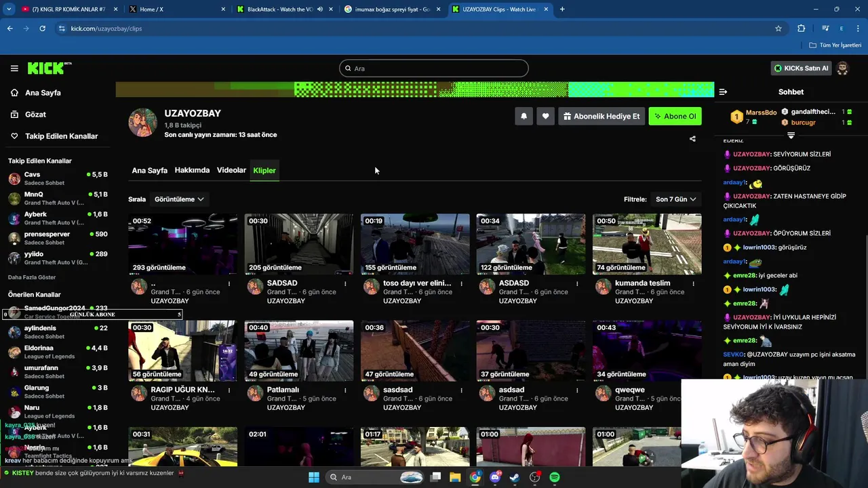Open the kumanda teslim clip thumbnail
Image resolution: width=868 pixels, height=488 pixels.
tap(647, 244)
